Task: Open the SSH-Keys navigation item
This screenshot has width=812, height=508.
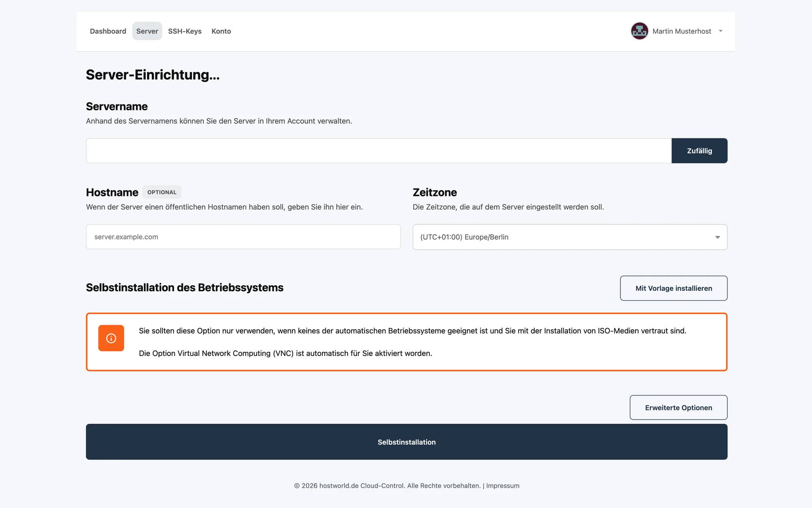Action: tap(185, 31)
